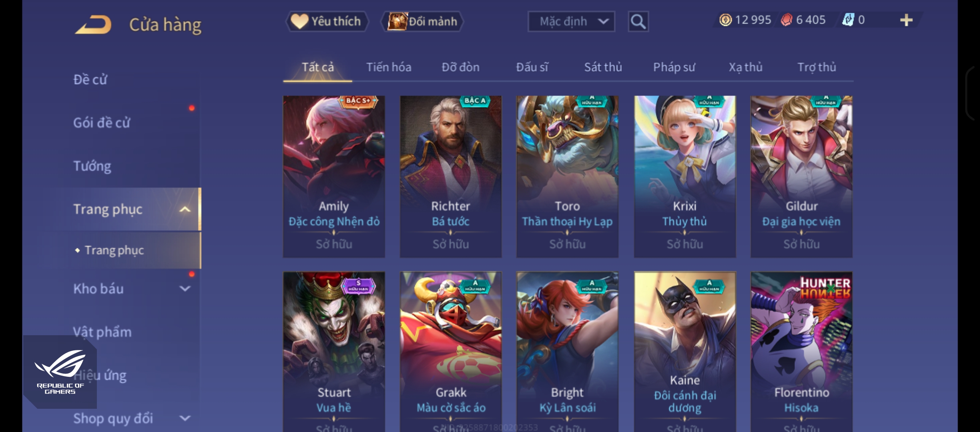Image resolution: width=980 pixels, height=432 pixels.
Task: Open the Tướng sidebar menu
Action: point(92,166)
